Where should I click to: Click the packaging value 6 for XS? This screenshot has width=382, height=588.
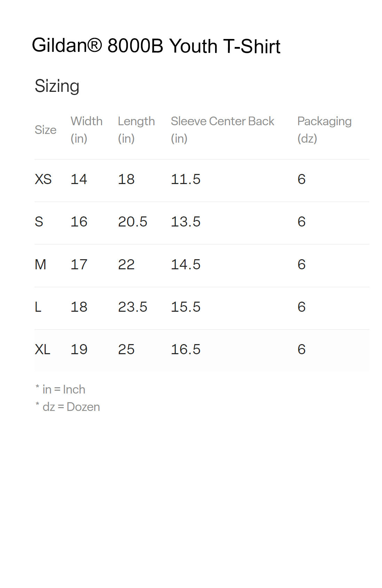pyautogui.click(x=302, y=179)
